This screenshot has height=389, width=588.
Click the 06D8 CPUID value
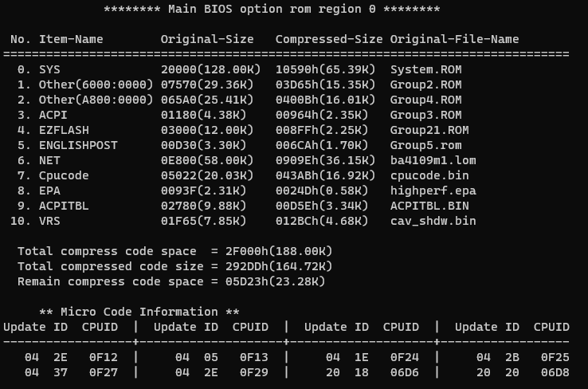(555, 372)
